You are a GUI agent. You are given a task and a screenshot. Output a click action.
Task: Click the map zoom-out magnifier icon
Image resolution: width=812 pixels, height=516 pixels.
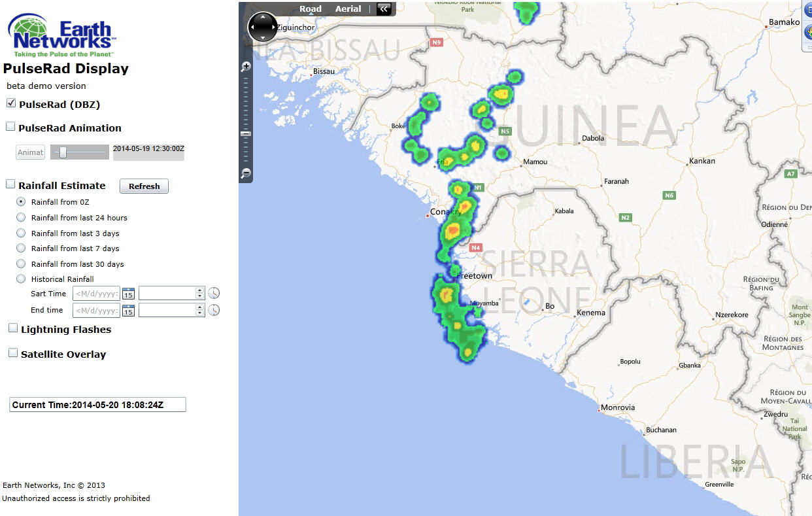click(x=246, y=173)
